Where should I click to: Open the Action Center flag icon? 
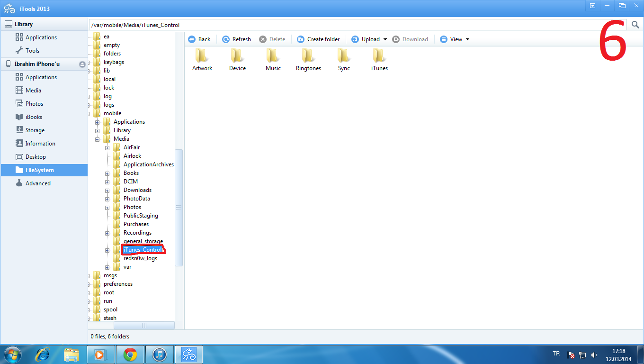click(x=572, y=355)
